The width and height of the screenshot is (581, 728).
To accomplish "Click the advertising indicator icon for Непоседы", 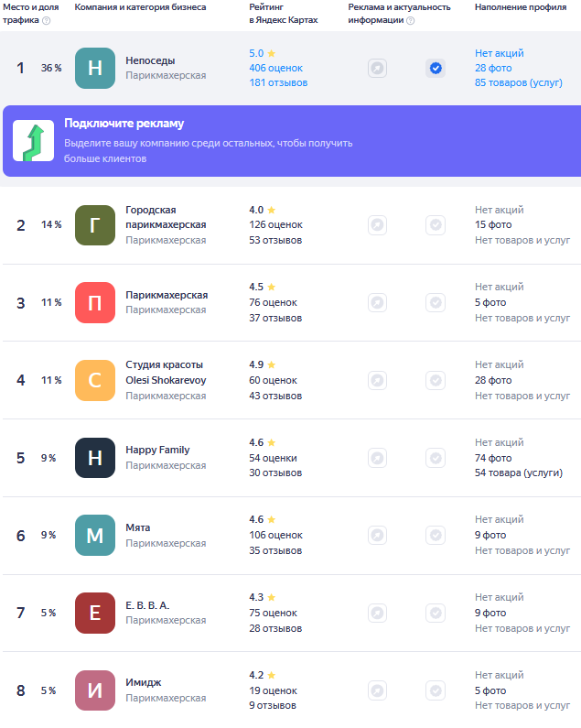I will [378, 69].
